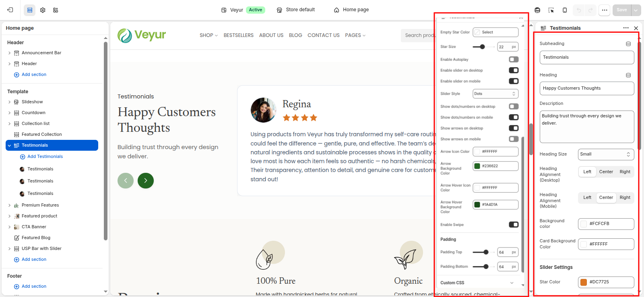Enable Show dots/numbers on desktop
This screenshot has width=644, height=297.
point(514,107)
